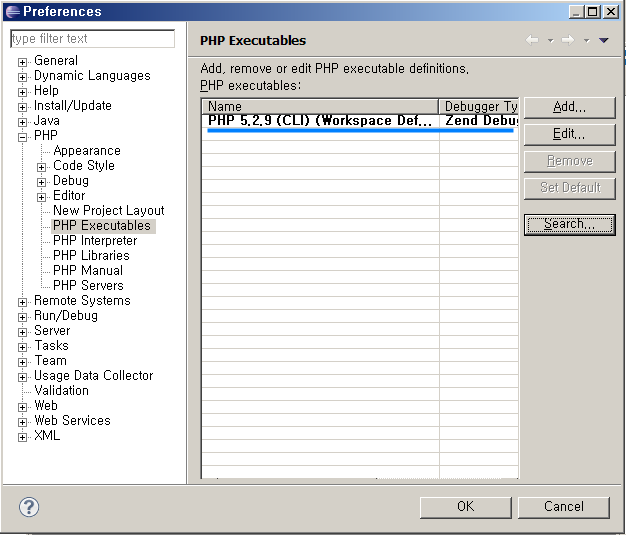Select the Validation tree item
Viewport: 626px width, 535px height.
(61, 390)
